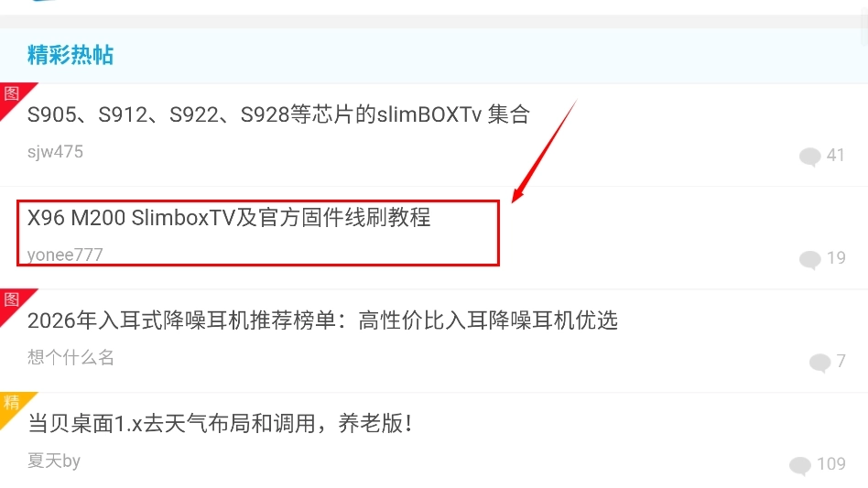The image size is (868, 488).
Task: Click the red 图 badge on earphone post
Action: 12,300
